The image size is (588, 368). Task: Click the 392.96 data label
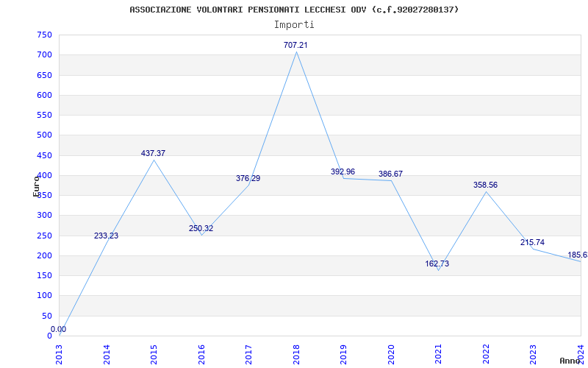pyautogui.click(x=343, y=171)
